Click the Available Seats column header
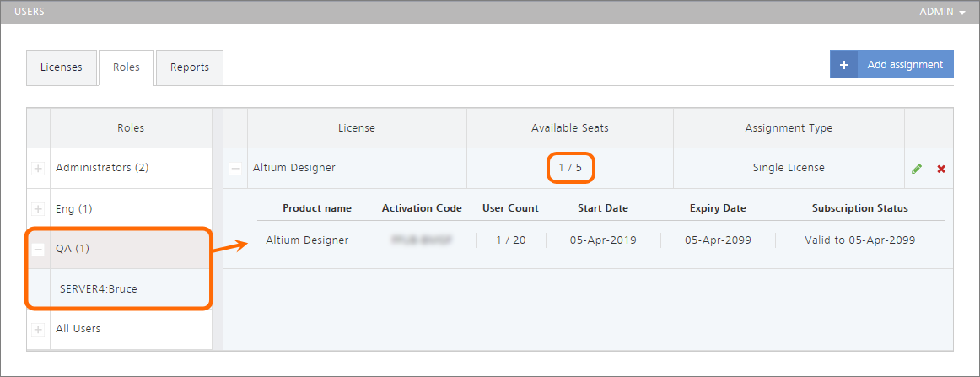This screenshot has width=980, height=377. click(x=569, y=128)
